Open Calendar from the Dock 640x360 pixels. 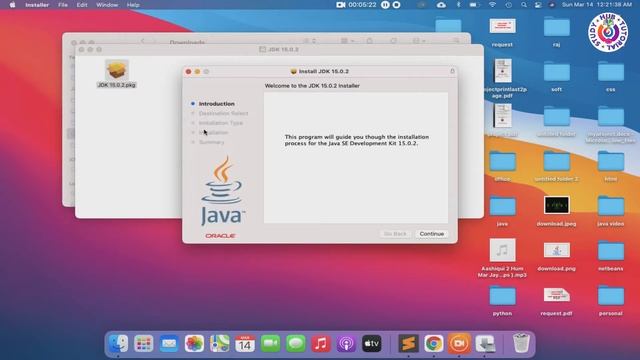245,343
